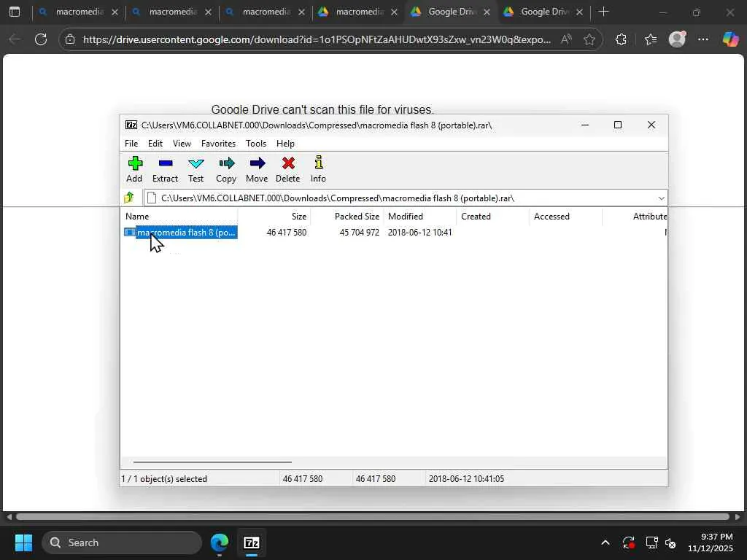Image resolution: width=747 pixels, height=560 pixels.
Task: Go up one folder level icon
Action: pyautogui.click(x=129, y=198)
